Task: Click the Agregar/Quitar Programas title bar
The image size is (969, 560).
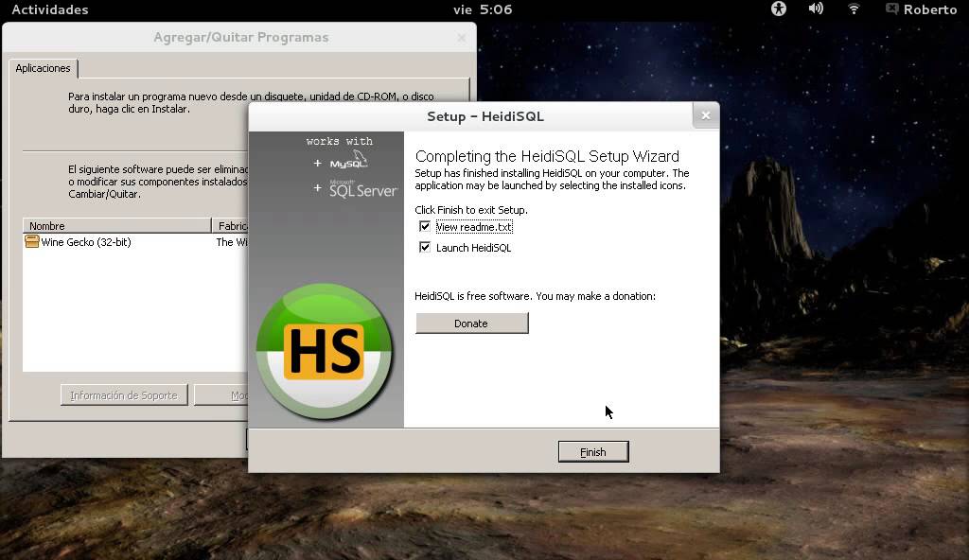Action: tap(240, 37)
